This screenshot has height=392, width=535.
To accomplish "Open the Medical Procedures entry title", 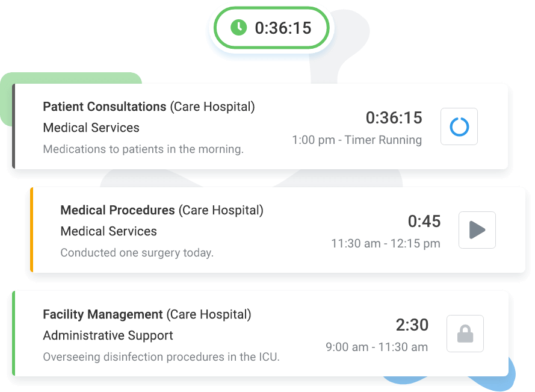I will (x=117, y=210).
